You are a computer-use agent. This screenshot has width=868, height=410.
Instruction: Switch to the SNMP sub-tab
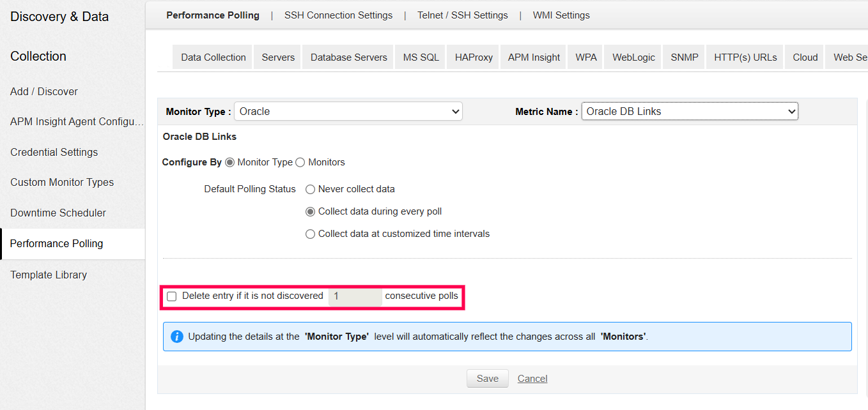684,57
